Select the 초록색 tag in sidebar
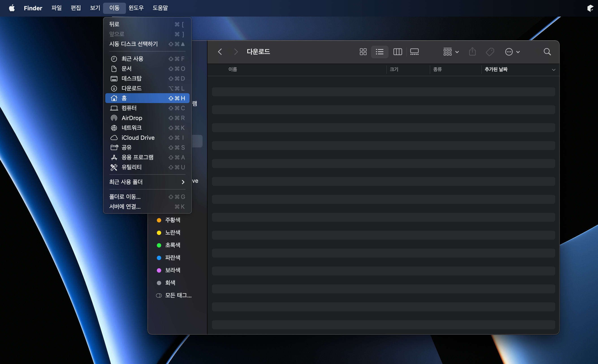The image size is (598, 364). 173,245
